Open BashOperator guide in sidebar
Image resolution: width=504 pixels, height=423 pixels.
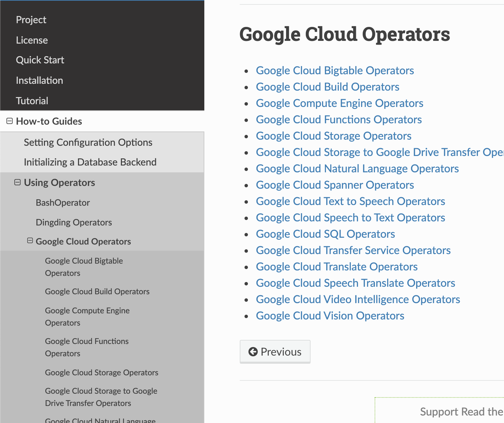pyautogui.click(x=63, y=203)
